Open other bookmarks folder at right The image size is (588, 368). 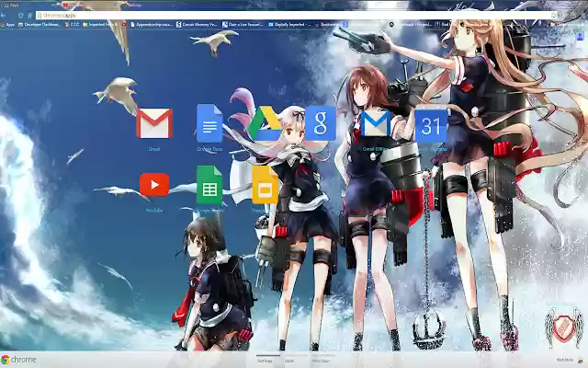[x=568, y=25]
